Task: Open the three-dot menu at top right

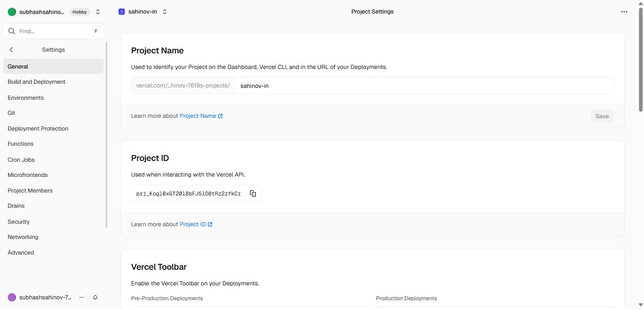Action: point(624,11)
